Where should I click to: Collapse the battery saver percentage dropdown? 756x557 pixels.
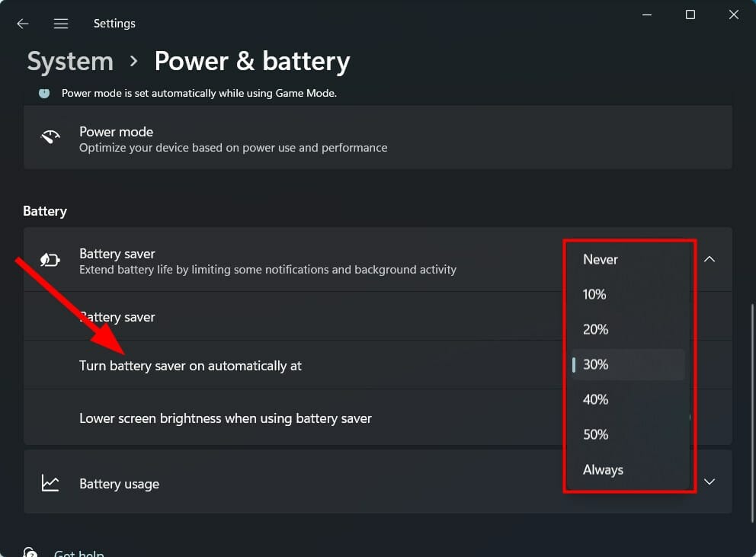710,259
